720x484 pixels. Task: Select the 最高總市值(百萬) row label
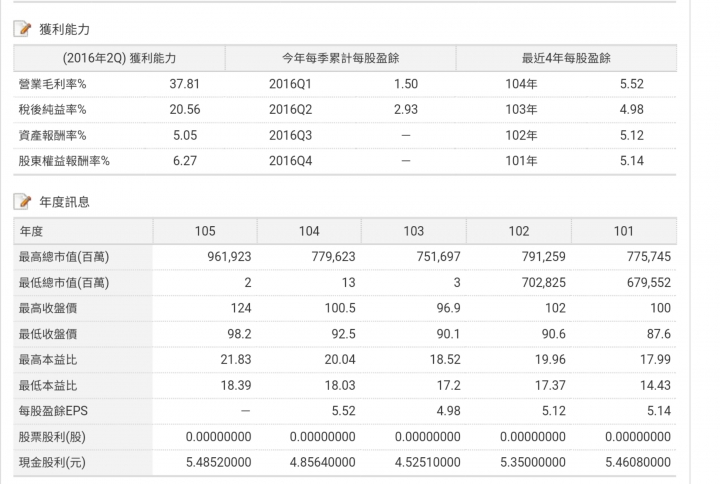pos(64,257)
